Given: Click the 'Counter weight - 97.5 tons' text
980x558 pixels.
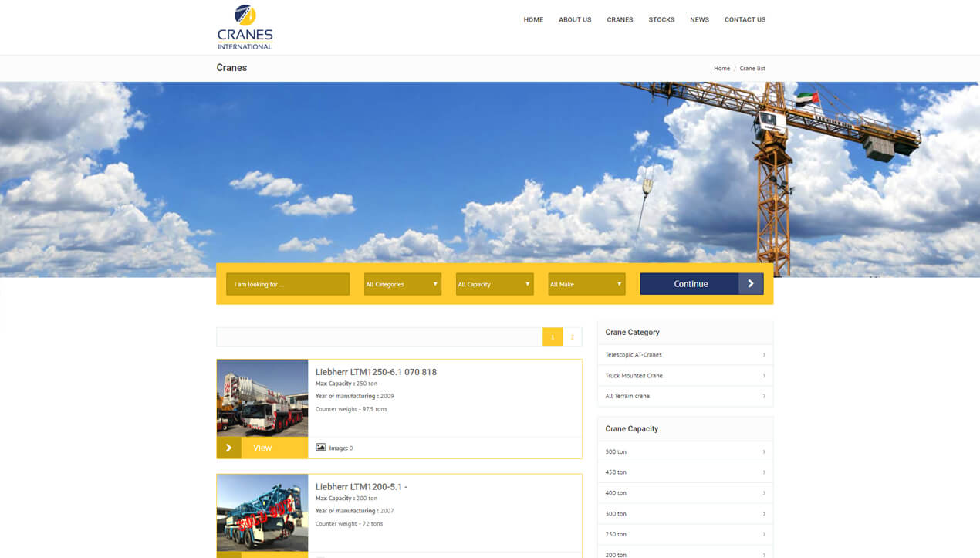Looking at the screenshot, I should pyautogui.click(x=351, y=409).
